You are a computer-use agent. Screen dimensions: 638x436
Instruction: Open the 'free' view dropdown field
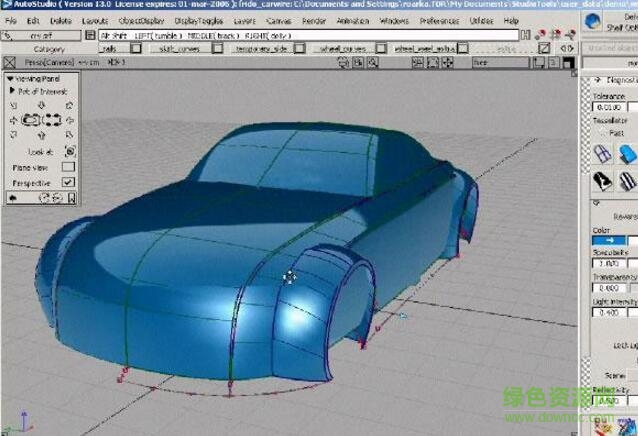501,63
